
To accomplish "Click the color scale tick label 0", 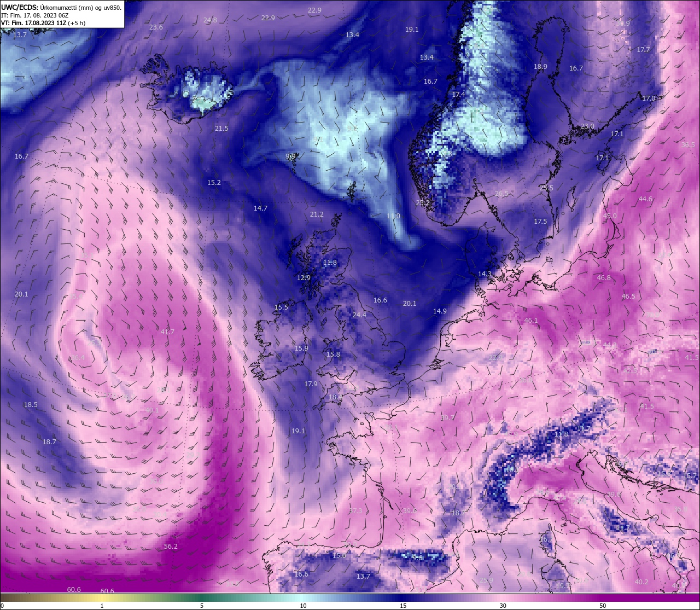I will tap(2, 606).
